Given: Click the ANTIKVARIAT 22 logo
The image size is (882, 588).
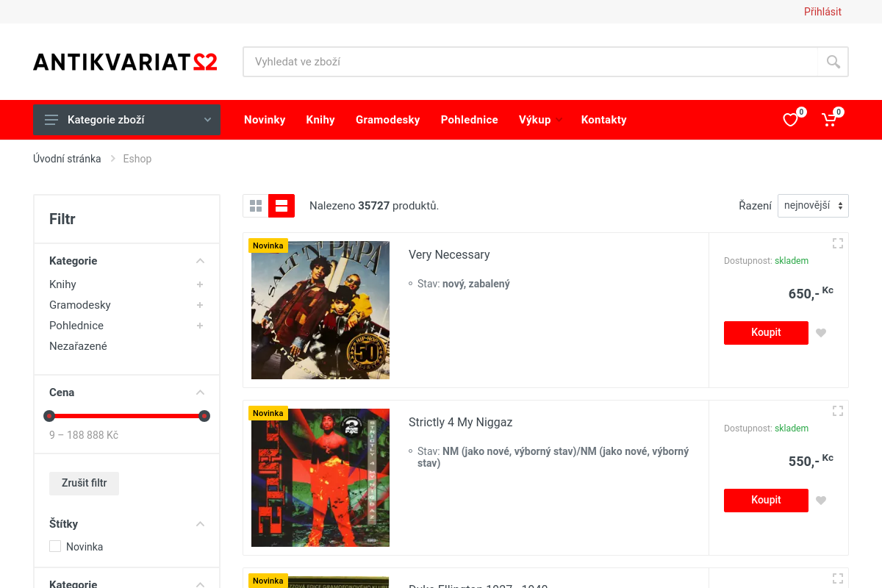Looking at the screenshot, I should pos(125,62).
